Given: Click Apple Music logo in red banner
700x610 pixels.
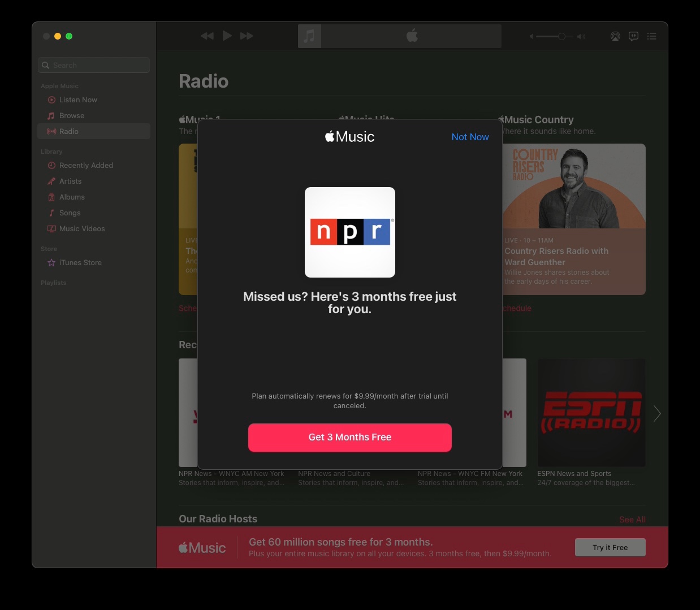Looking at the screenshot, I should tap(202, 548).
